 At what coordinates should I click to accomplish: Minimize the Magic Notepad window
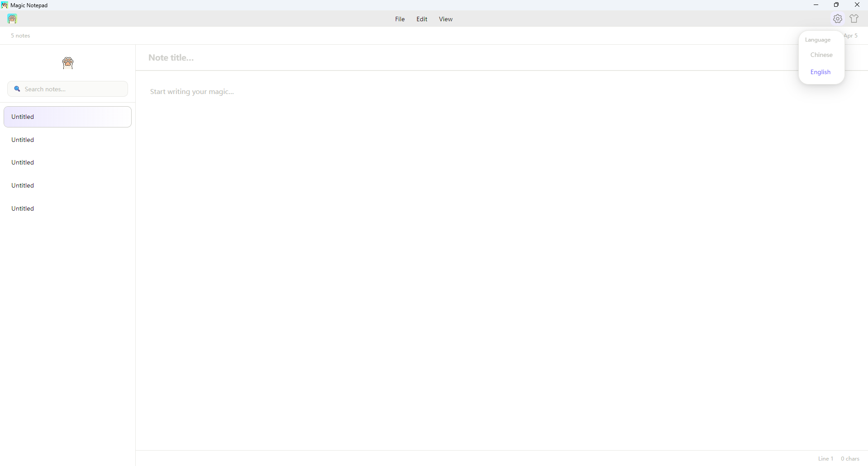[x=816, y=5]
